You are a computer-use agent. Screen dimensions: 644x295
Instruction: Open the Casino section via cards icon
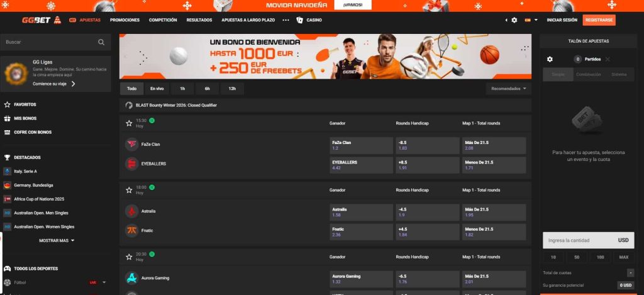pyautogui.click(x=300, y=20)
